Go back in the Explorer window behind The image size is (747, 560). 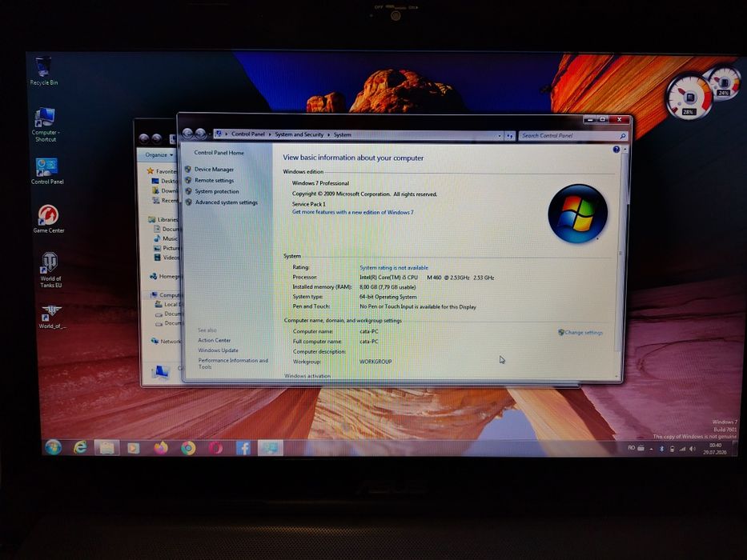pos(144,138)
